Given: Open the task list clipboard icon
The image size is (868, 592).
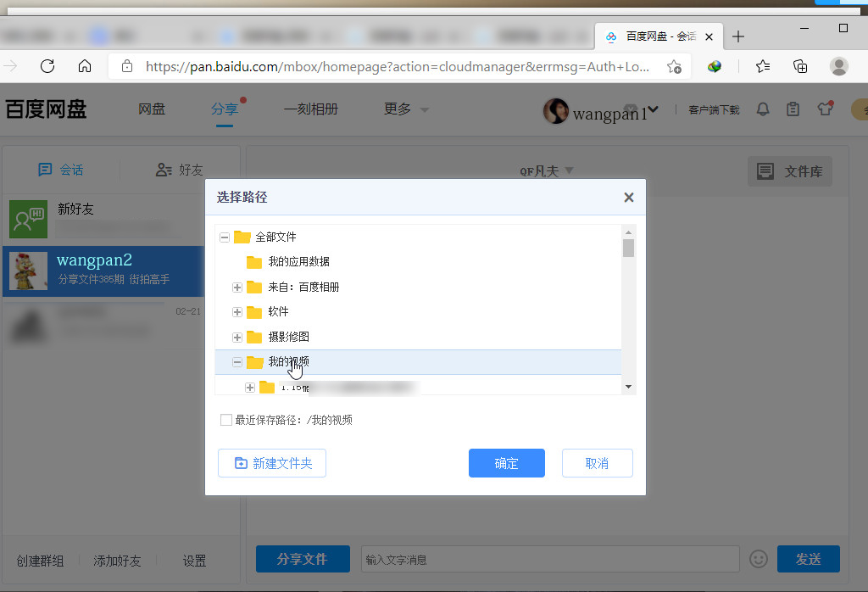Looking at the screenshot, I should [x=793, y=109].
